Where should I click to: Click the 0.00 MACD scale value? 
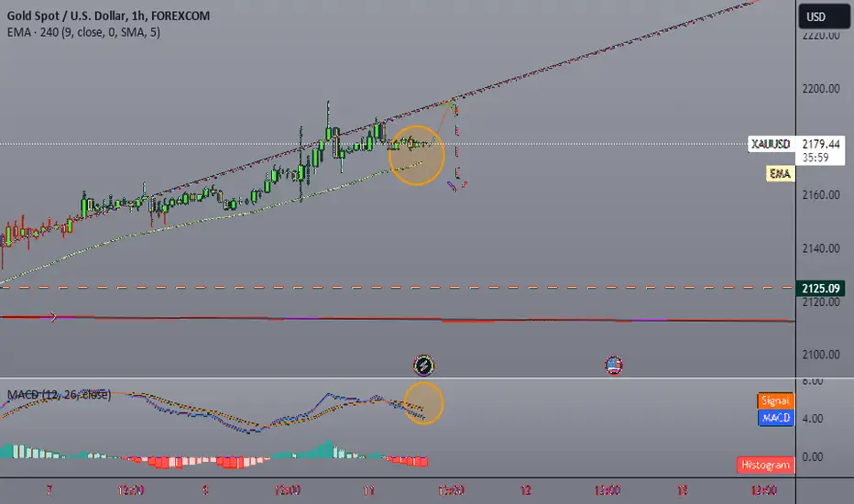pos(812,456)
